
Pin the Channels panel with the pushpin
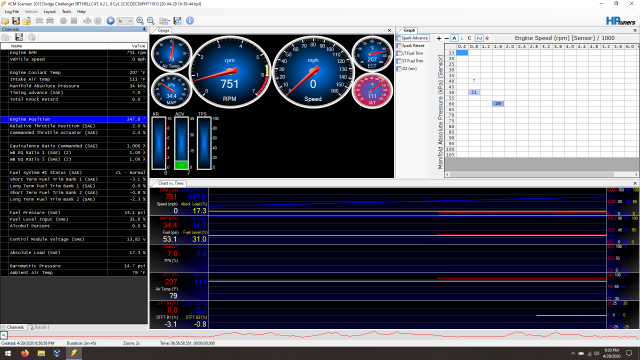click(x=144, y=29)
